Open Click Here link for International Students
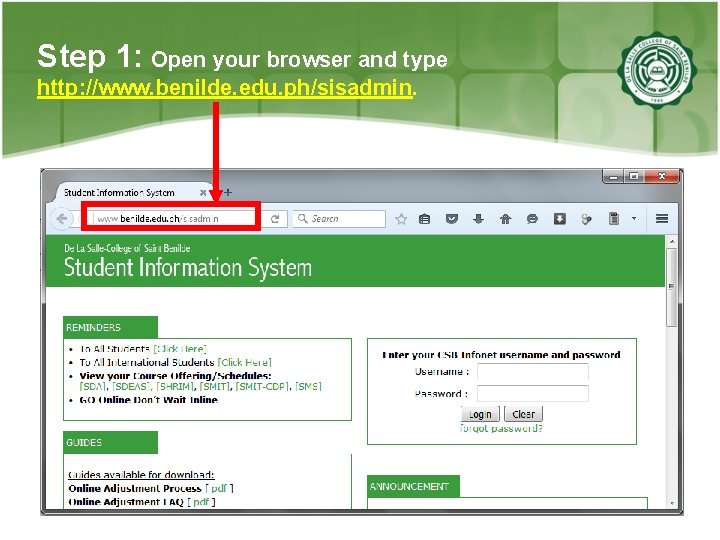 (x=244, y=362)
